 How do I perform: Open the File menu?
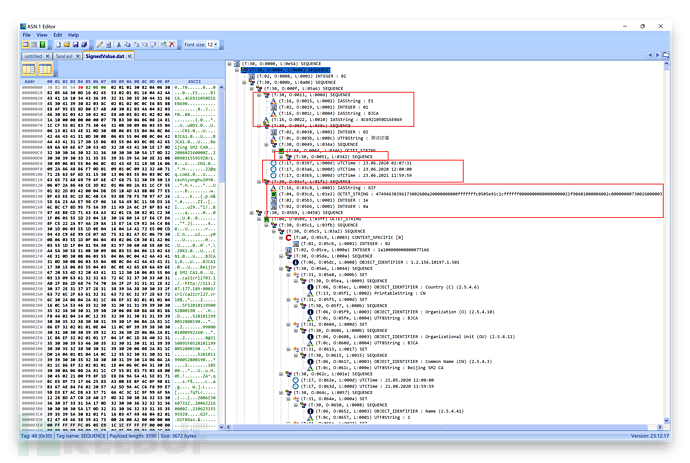click(28, 35)
